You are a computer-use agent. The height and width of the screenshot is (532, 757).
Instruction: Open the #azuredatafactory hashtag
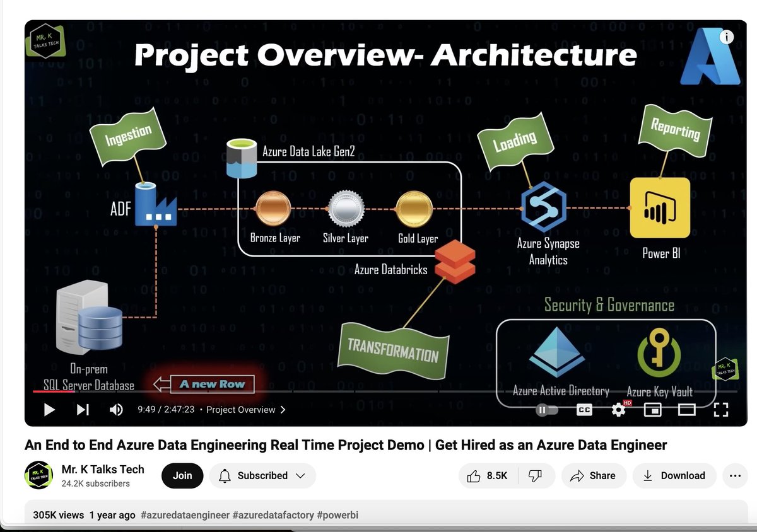pos(273,515)
